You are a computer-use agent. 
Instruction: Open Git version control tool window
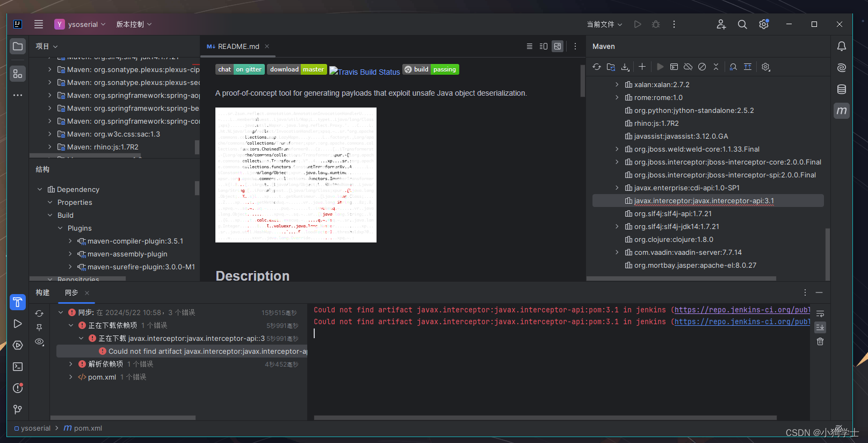pos(18,410)
